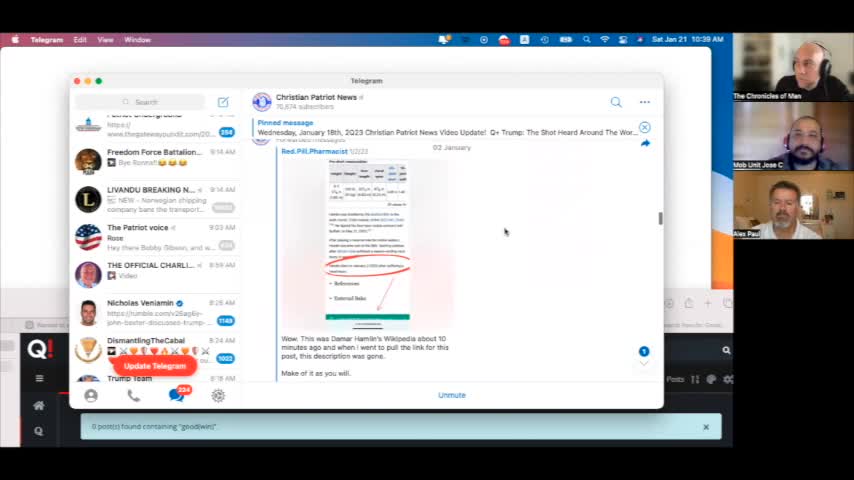Open the Calls phone icon
Image resolution: width=854 pixels, height=480 pixels.
pos(133,396)
